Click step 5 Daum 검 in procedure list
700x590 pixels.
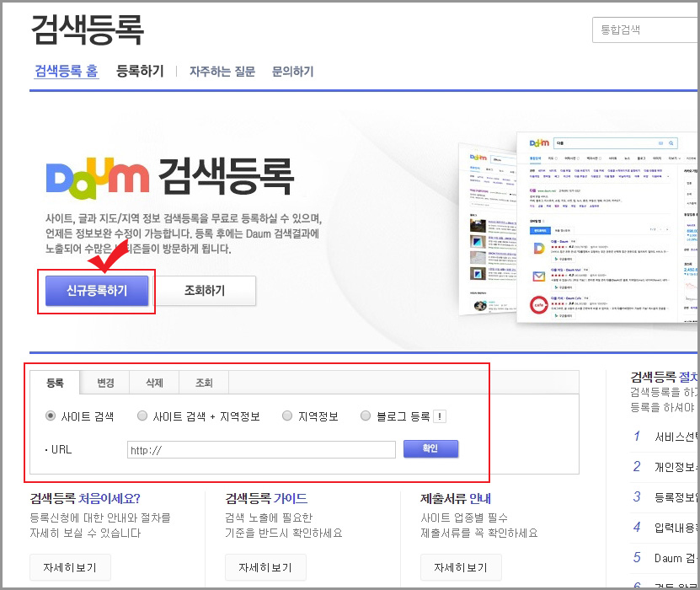665,558
